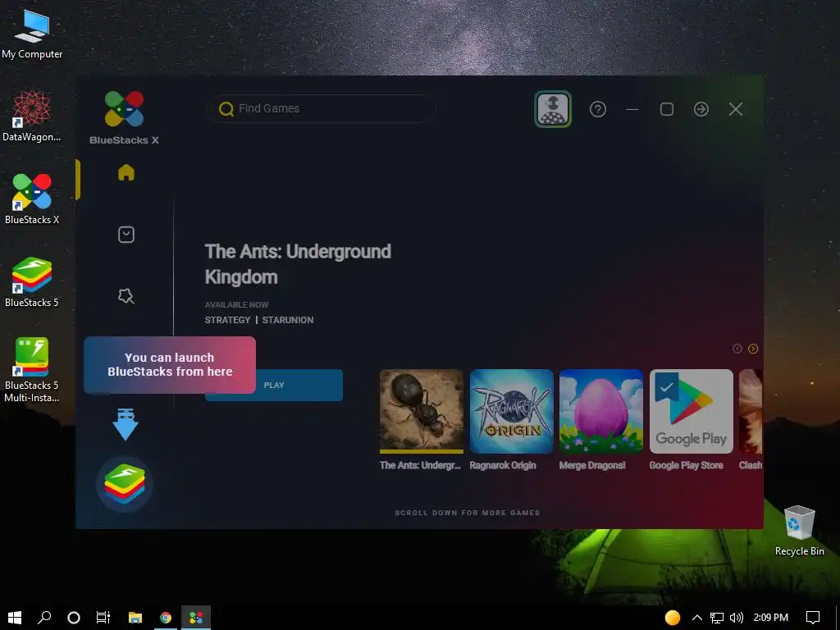The width and height of the screenshot is (840, 630).
Task: Open File Explorer from taskbar
Action: 135,617
